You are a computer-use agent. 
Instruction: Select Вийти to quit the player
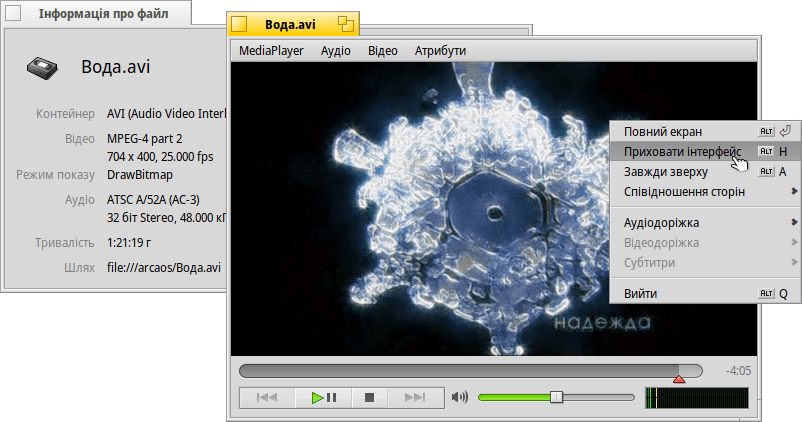(x=705, y=294)
